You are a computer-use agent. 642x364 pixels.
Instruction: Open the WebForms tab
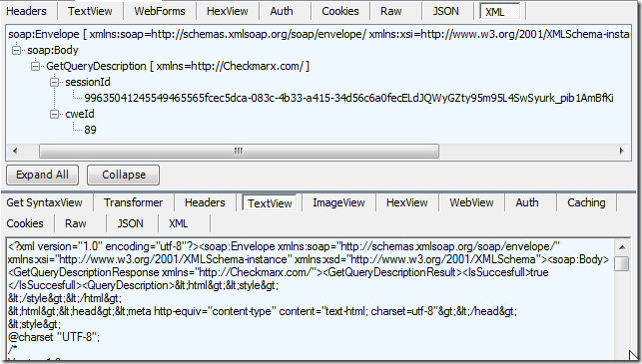click(x=160, y=11)
